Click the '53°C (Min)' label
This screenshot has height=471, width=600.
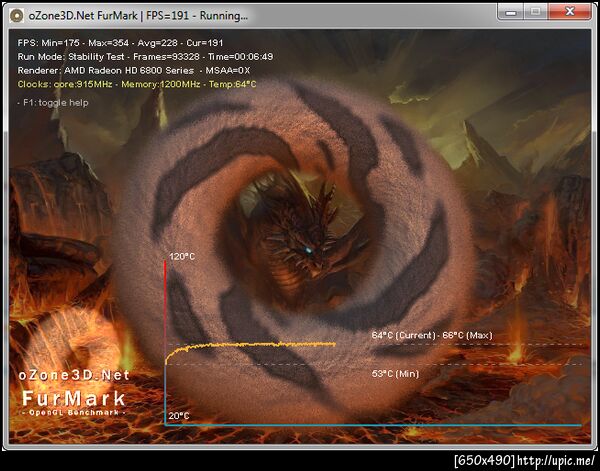395,373
